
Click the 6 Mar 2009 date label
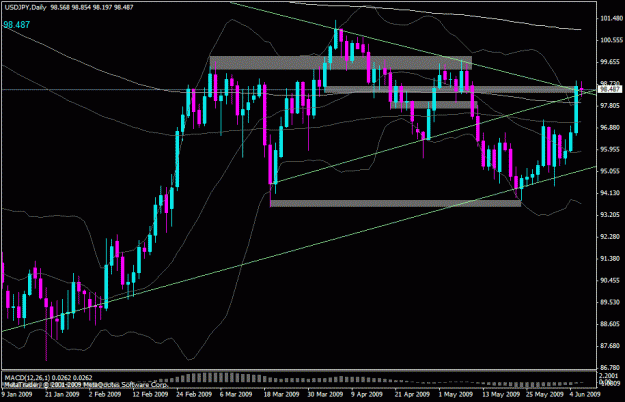(236, 394)
